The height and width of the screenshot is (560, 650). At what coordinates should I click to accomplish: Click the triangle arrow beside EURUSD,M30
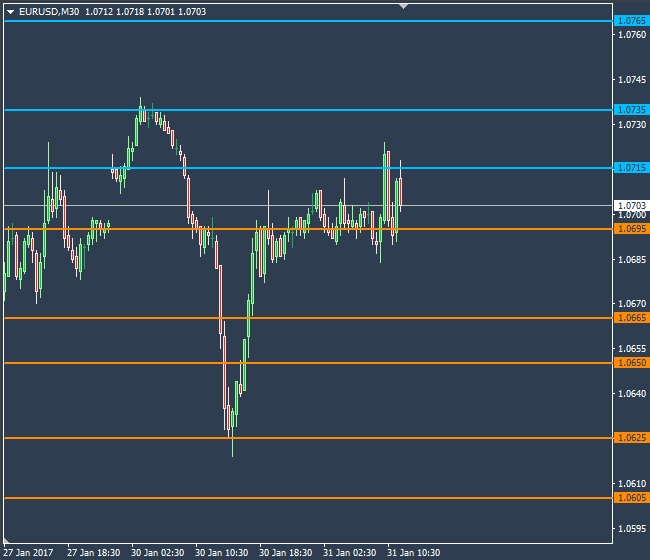pos(9,11)
